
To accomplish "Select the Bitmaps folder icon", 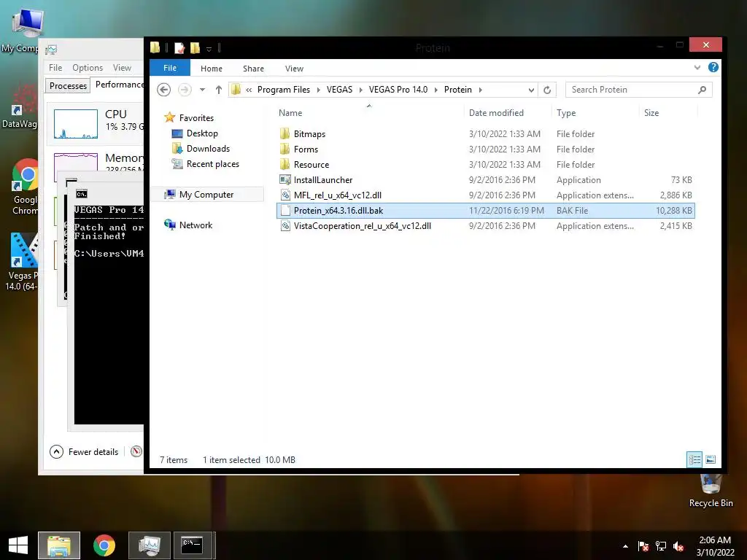I will pyautogui.click(x=285, y=134).
